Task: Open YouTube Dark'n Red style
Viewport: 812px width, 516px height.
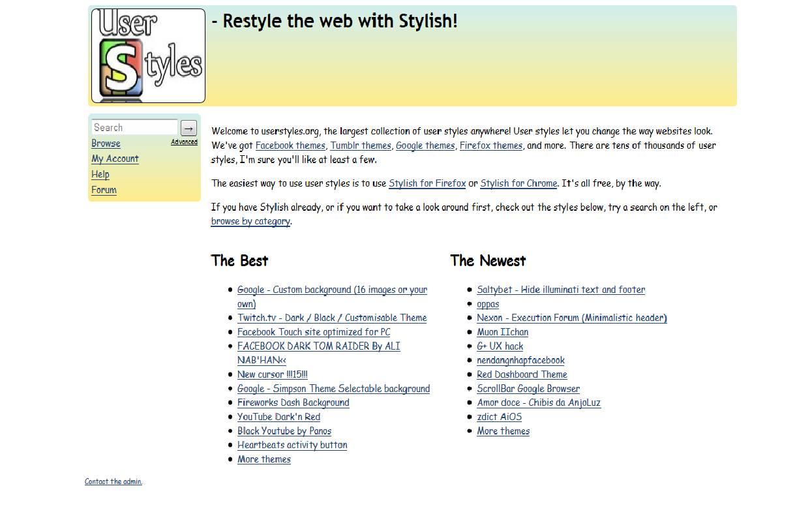Action: [x=278, y=417]
